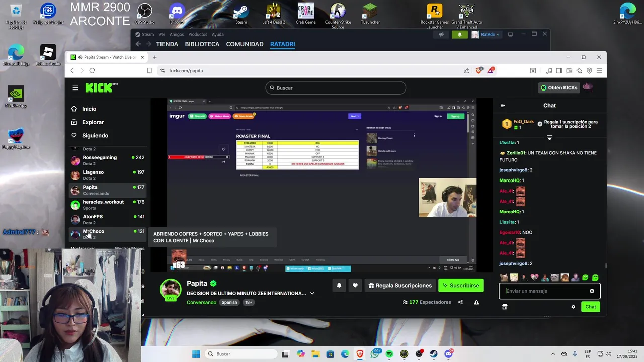Open the Windows Start menu
Viewport: 644px width, 362px height.
coord(196,354)
